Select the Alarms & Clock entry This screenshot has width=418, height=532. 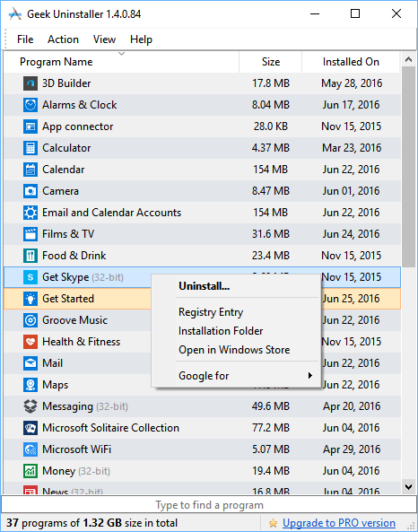(x=80, y=105)
